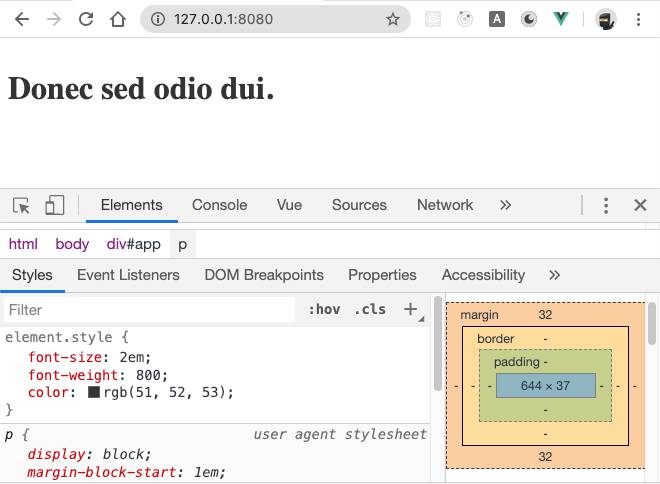Viewport: 660px width, 484px height.
Task: Select div#app in the breadcrumb
Action: (x=133, y=244)
